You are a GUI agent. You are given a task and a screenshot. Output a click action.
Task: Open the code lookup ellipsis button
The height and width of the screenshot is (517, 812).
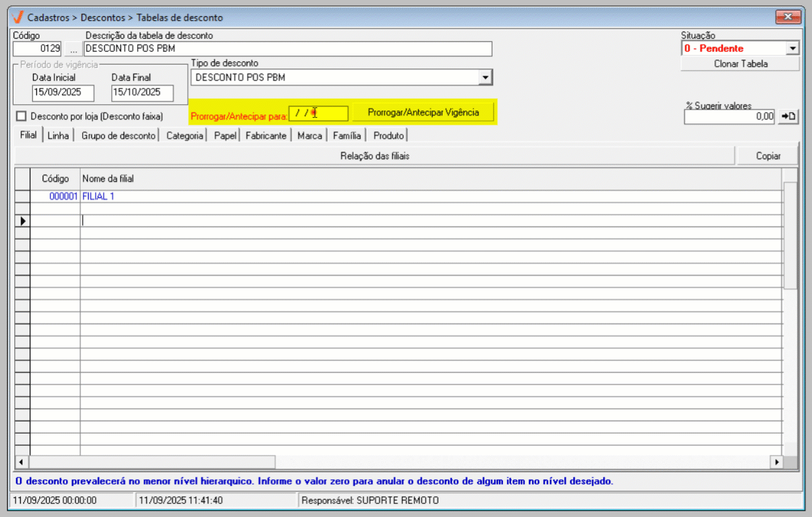73,48
